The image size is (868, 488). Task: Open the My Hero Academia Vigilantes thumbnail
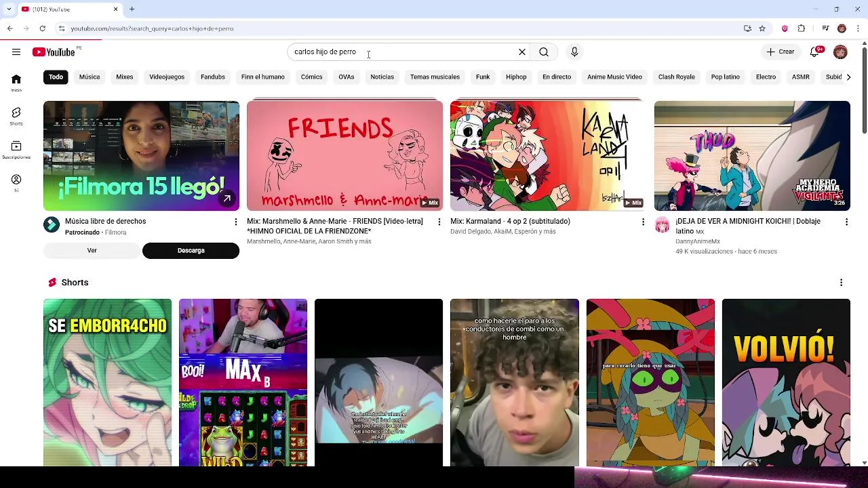[752, 156]
